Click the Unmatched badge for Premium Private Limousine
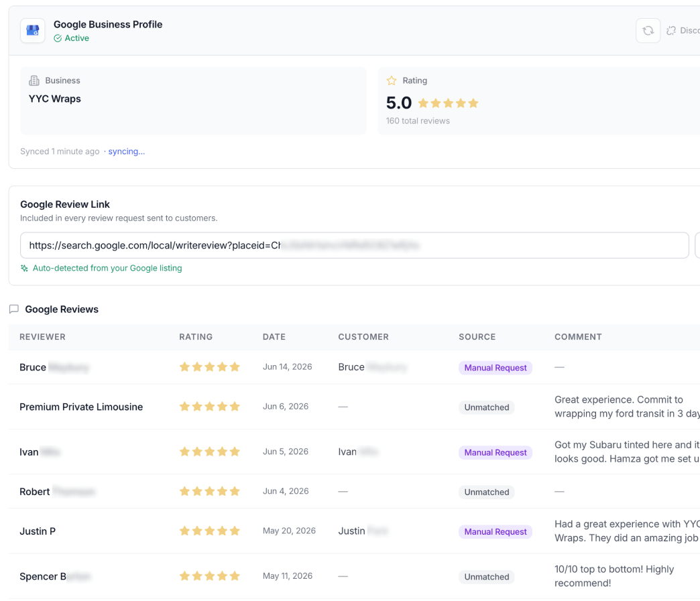Viewport: 700px width, 601px height. point(487,407)
